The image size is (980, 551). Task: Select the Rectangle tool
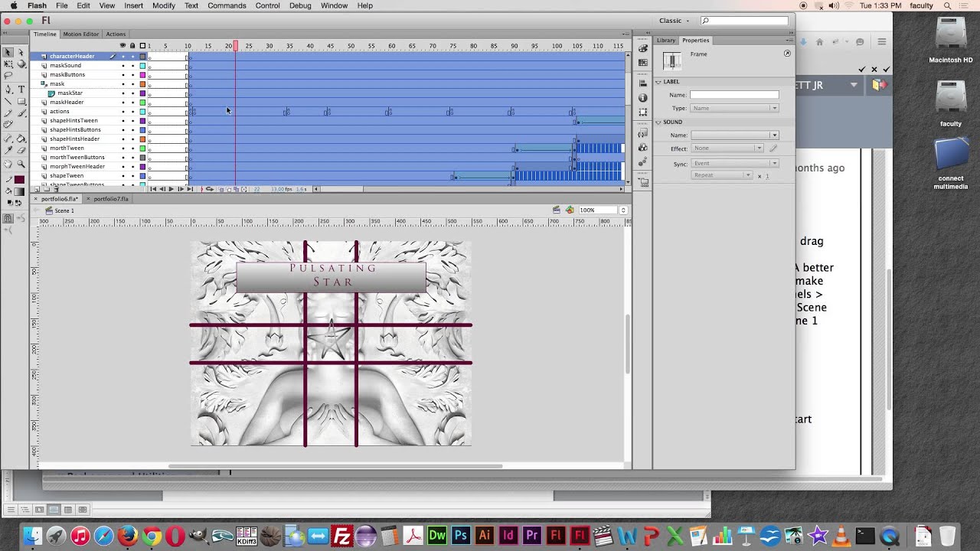[21, 101]
